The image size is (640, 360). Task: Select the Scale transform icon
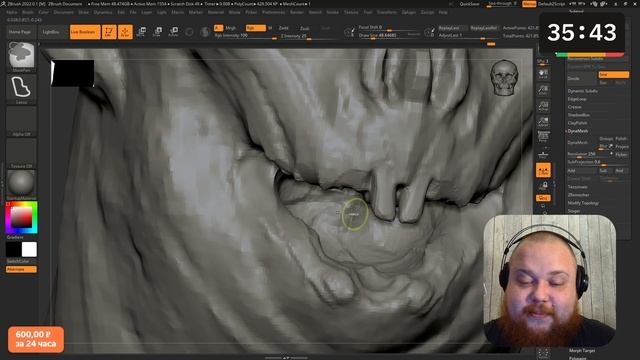(158, 31)
